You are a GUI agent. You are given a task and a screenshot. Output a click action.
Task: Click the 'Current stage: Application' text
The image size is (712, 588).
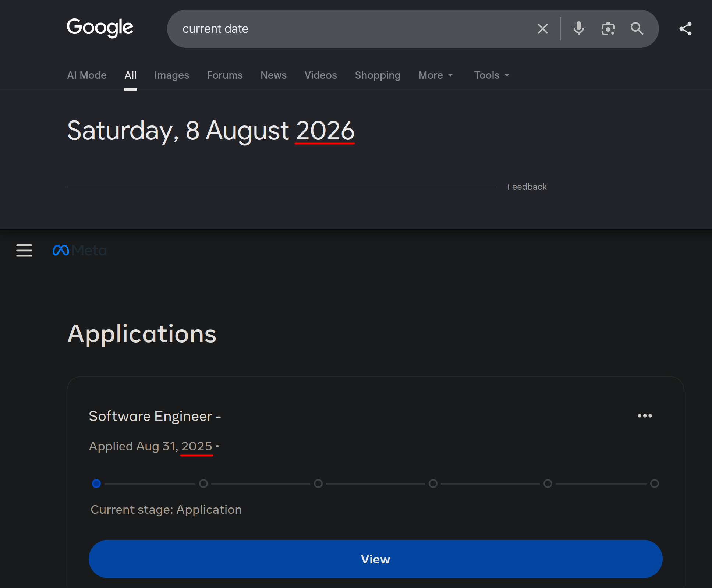tap(166, 510)
